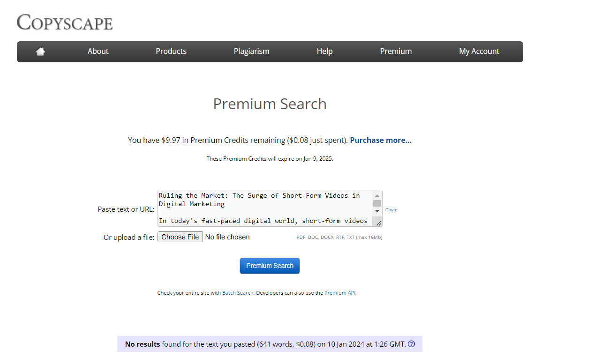Click the No results message text
The width and height of the screenshot is (594, 364).
[x=265, y=344]
